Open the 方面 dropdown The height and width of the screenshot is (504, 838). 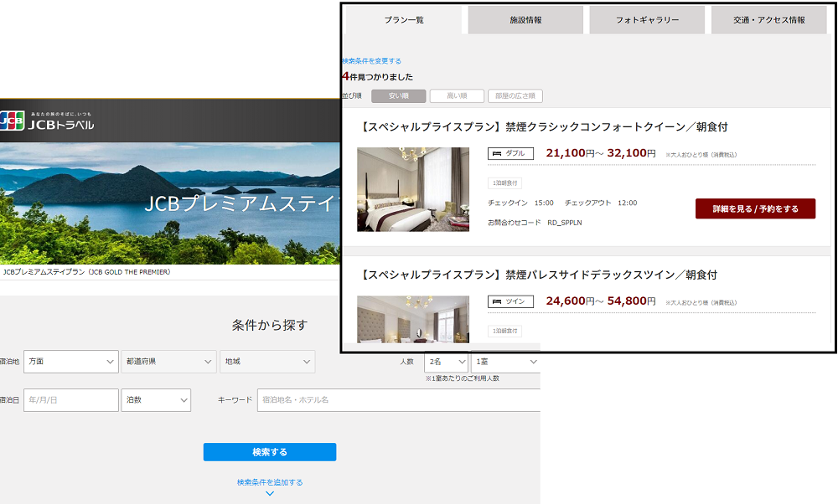(71, 362)
